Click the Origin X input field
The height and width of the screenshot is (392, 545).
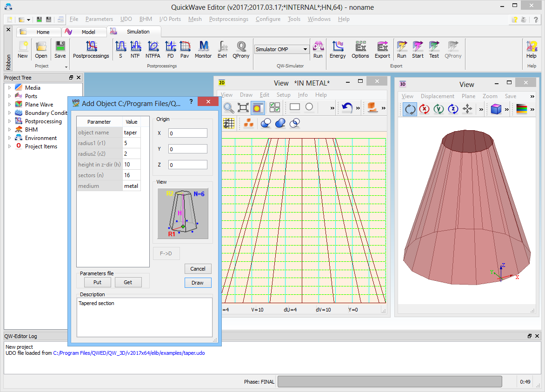[188, 133]
